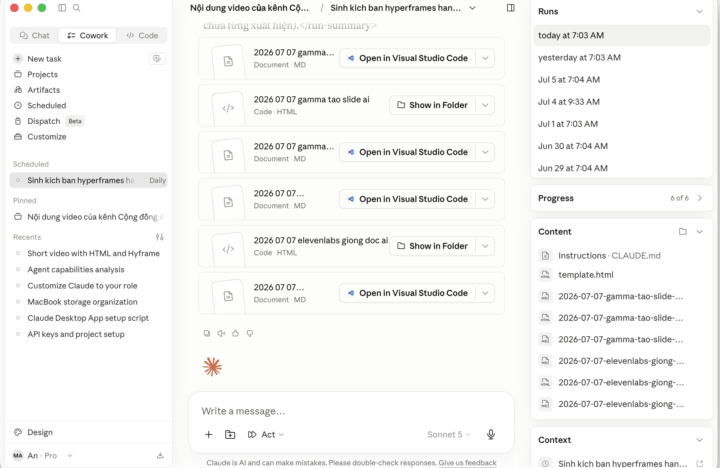The image size is (720, 468).
Task: Click the microphone dictation icon
Action: pyautogui.click(x=491, y=434)
